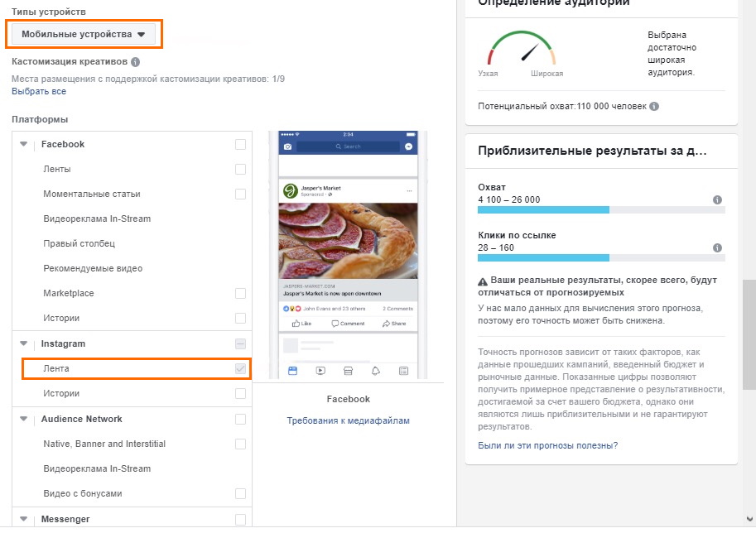Click the 2 Comments text in preview
This screenshot has height=533, width=756.
(397, 309)
